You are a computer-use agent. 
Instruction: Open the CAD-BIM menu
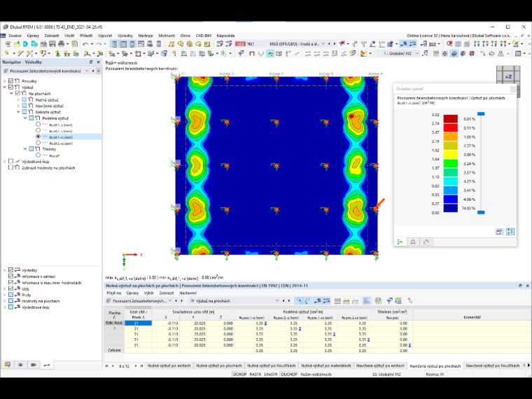(203, 36)
